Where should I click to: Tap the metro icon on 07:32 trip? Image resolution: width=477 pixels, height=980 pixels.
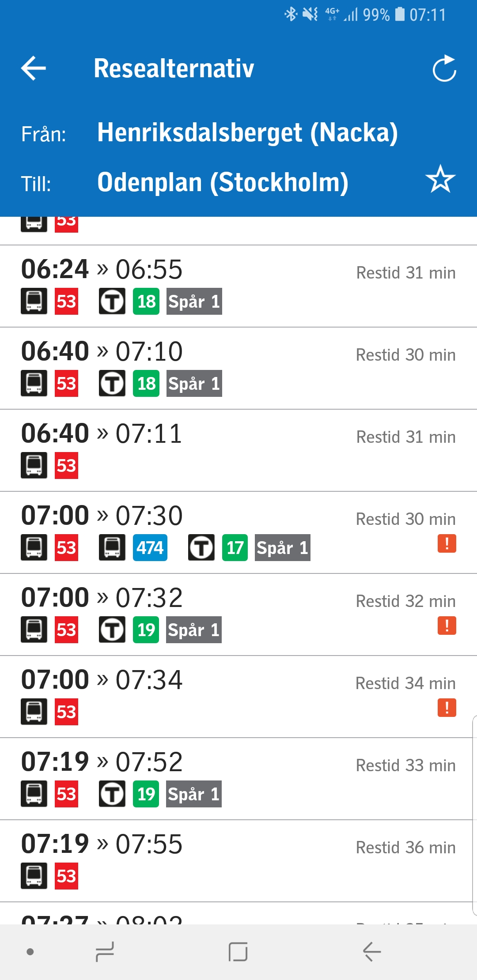tap(112, 630)
